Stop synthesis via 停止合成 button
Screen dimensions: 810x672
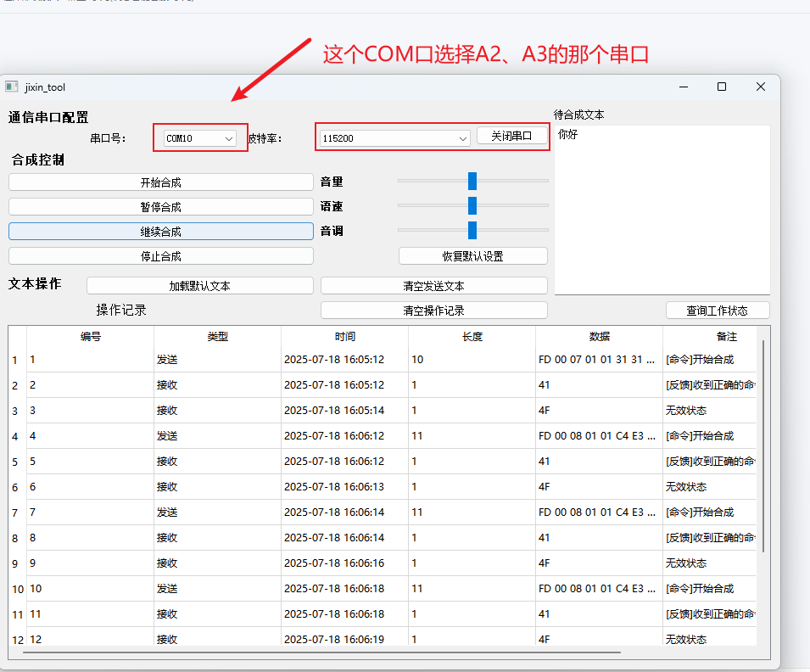pos(161,256)
